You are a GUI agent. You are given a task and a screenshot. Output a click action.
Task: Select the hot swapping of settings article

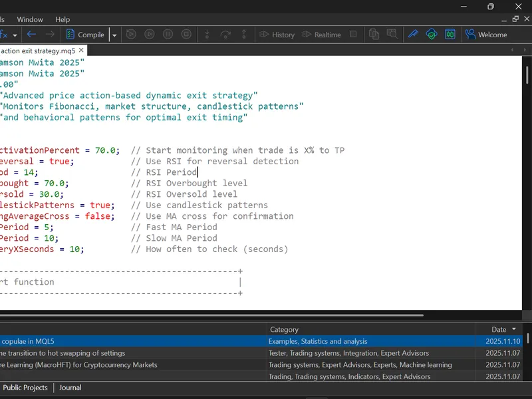(133, 353)
